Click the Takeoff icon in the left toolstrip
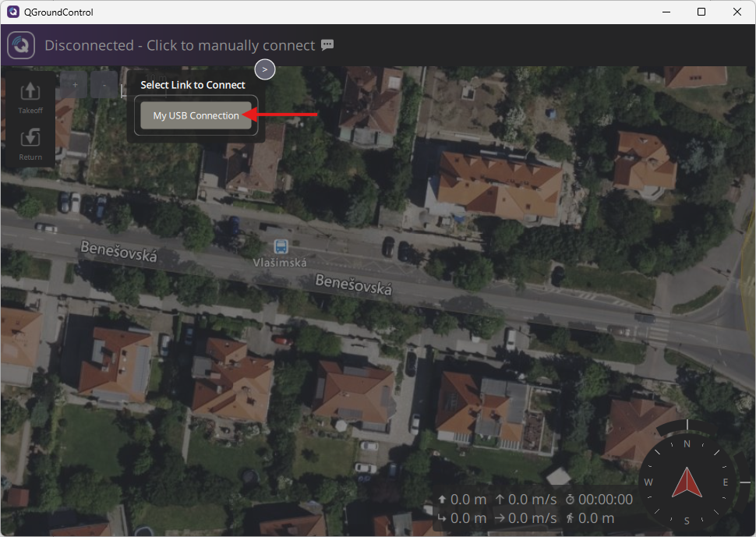Screen dimensions: 756x537 click(x=30, y=91)
